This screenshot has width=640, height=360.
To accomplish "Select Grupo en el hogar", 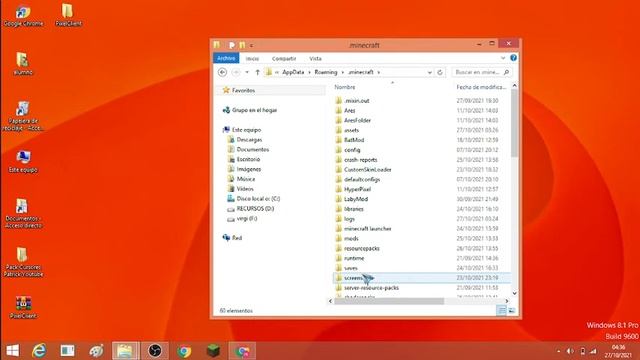I will [254, 110].
